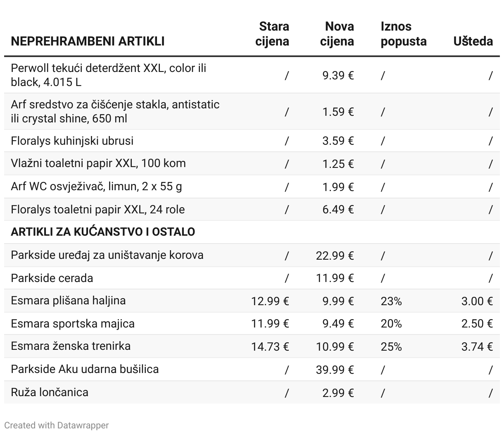Click the ARTIKLI ZA KUĆANSTVO I OSTALO heading
504x435 pixels.
[103, 232]
